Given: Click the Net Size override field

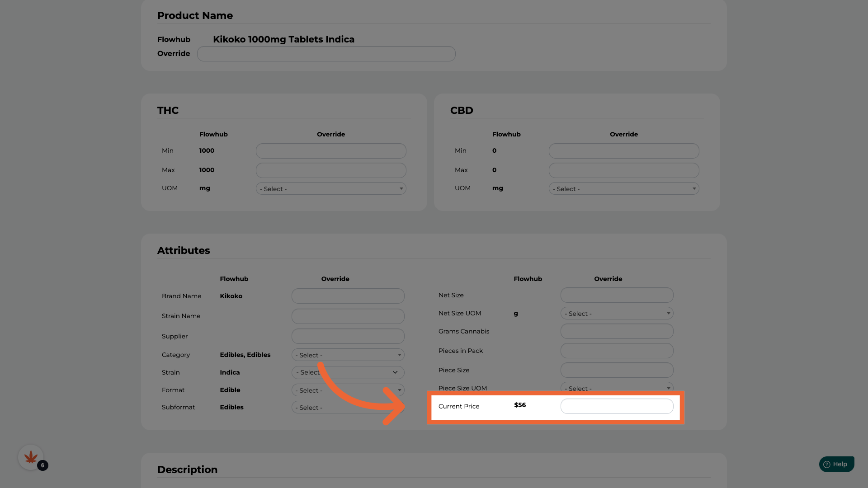Looking at the screenshot, I should 617,295.
